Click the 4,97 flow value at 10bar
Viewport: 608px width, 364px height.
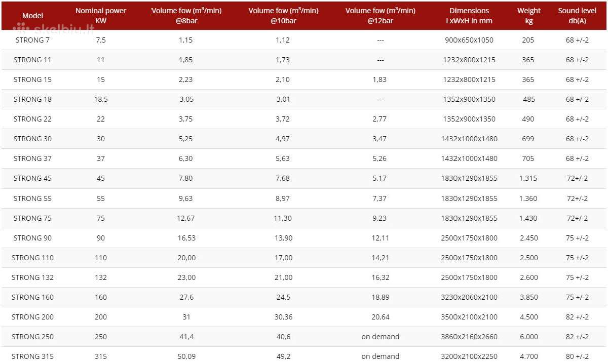(283, 139)
